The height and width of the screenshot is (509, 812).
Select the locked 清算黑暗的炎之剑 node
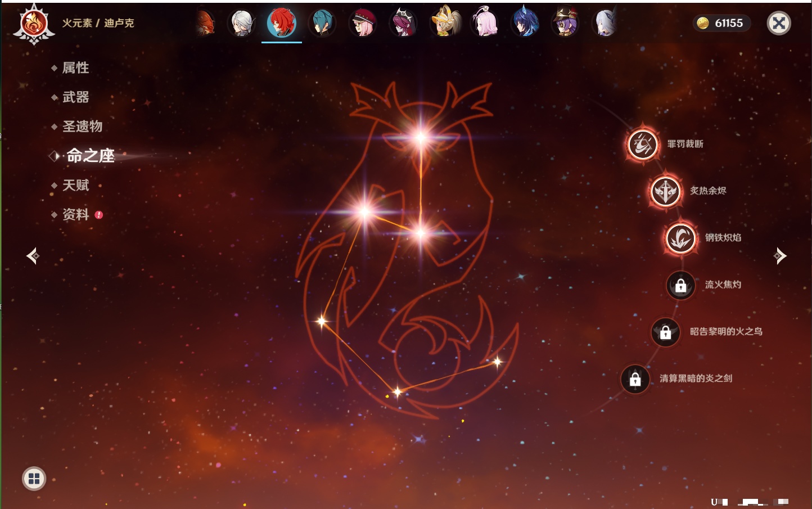pyautogui.click(x=635, y=379)
